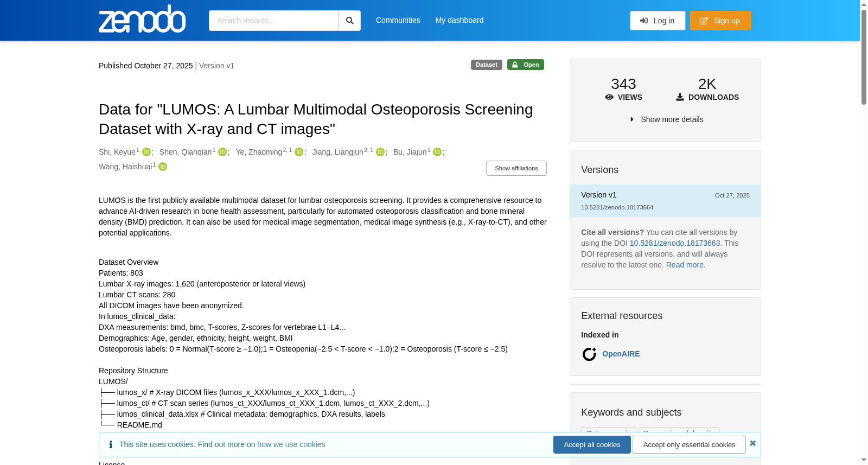Open My dashboard
Screen dimensions: 868x465
pos(459,20)
